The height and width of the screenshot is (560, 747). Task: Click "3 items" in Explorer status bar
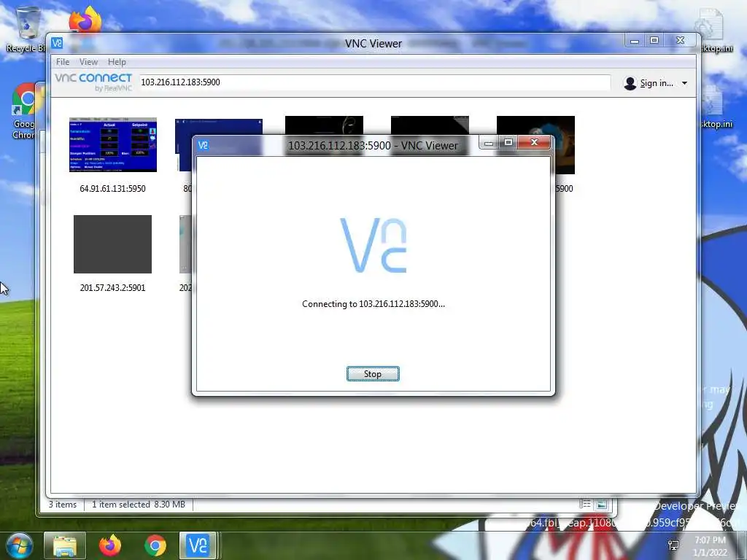tap(63, 505)
